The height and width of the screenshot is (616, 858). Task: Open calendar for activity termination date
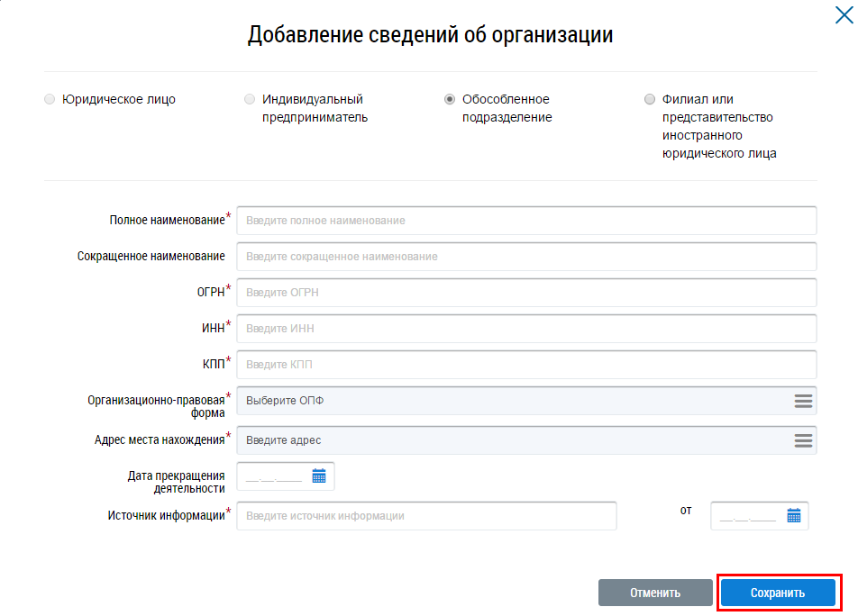(319, 476)
